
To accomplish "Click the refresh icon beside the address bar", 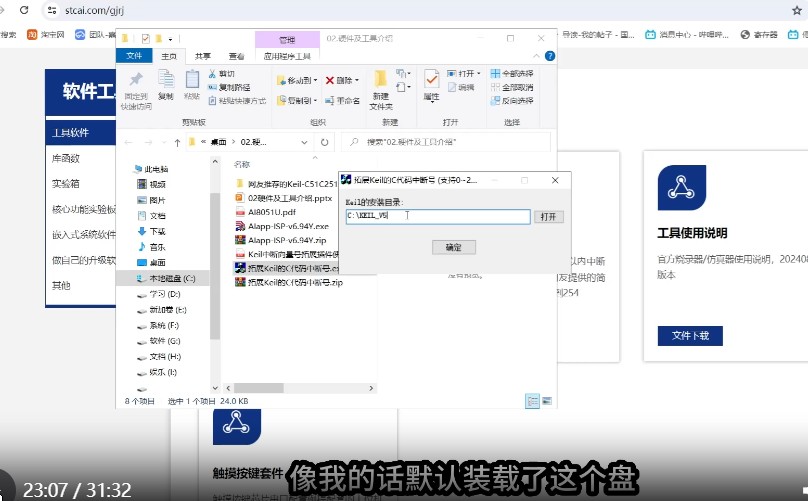I will [324, 142].
